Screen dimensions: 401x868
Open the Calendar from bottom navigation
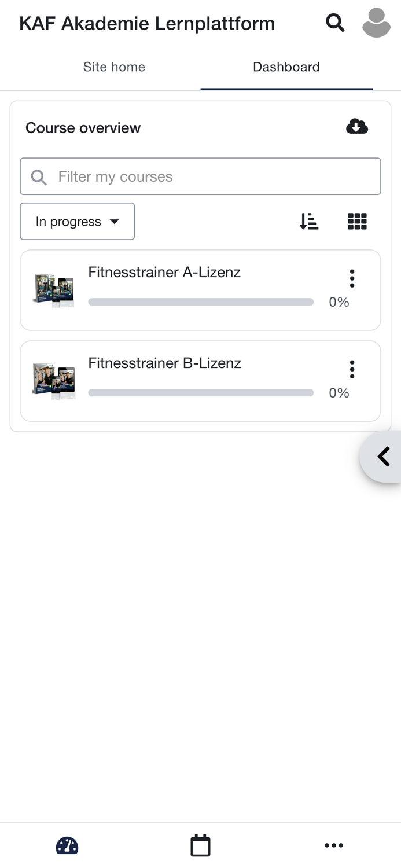(200, 845)
